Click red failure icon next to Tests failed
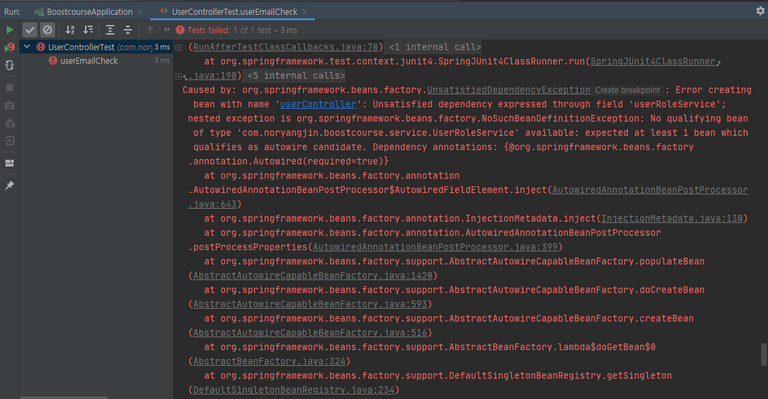Image resolution: width=768 pixels, height=399 pixels. point(180,30)
